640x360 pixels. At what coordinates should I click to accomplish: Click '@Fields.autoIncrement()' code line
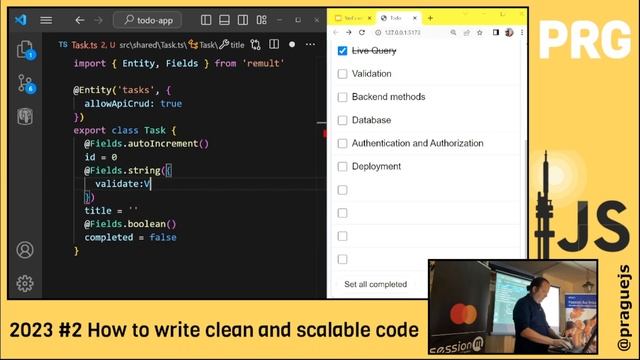pos(147,144)
